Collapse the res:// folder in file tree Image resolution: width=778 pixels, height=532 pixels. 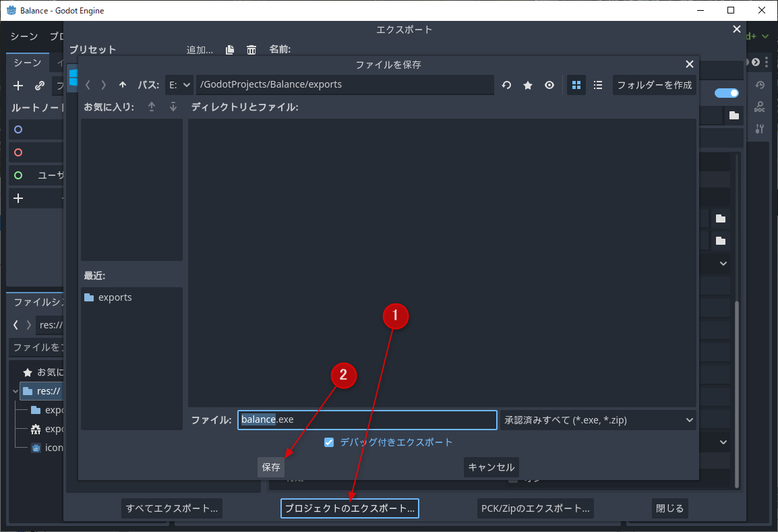tap(15, 391)
